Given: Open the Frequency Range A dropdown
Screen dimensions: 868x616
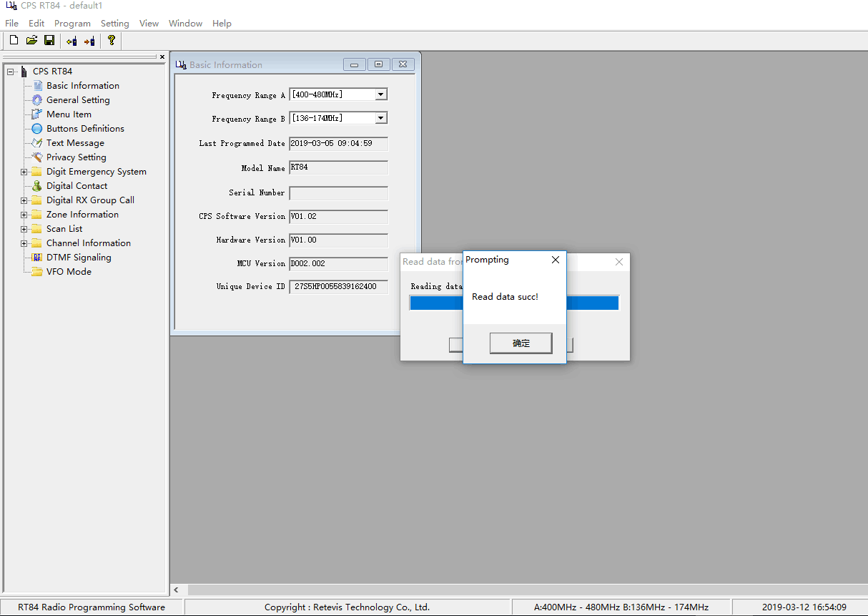Looking at the screenshot, I should click(x=381, y=94).
